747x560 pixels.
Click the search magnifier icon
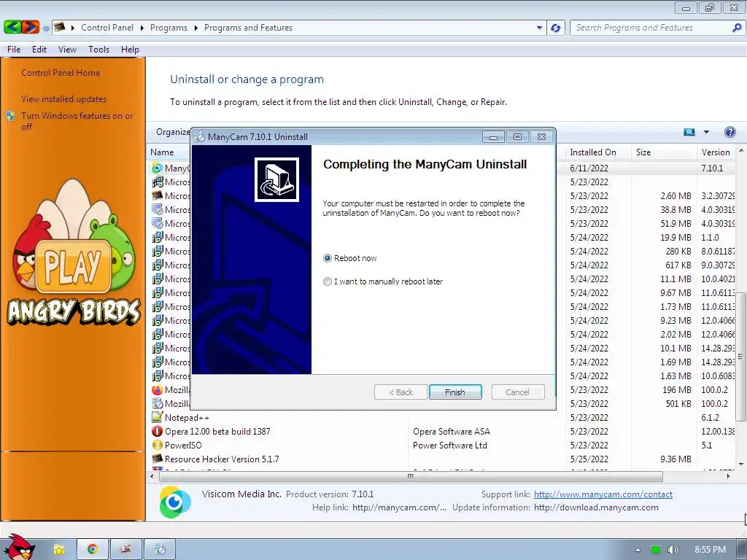pos(736,28)
